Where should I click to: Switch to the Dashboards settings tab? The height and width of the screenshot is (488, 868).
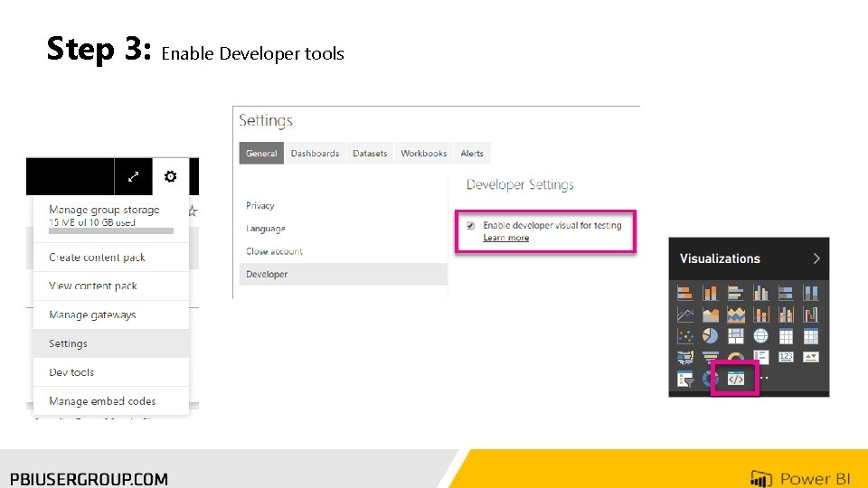click(x=315, y=154)
